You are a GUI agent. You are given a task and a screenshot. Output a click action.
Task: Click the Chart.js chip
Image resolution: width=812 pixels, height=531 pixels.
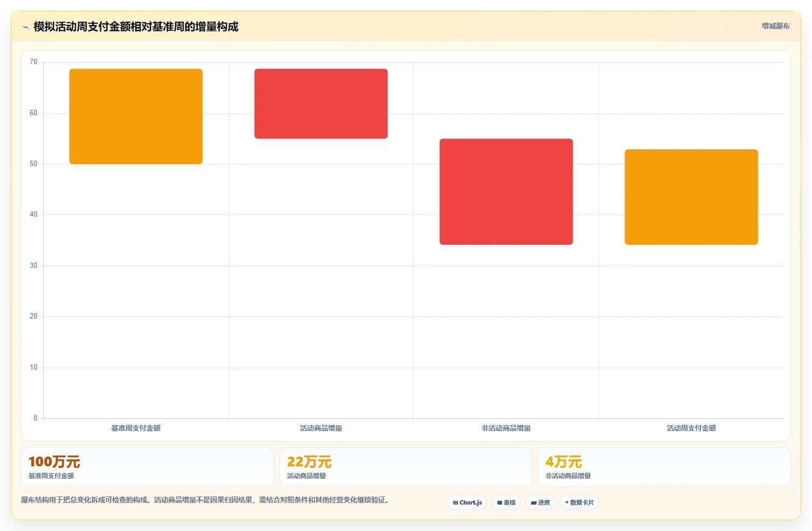pyautogui.click(x=467, y=502)
